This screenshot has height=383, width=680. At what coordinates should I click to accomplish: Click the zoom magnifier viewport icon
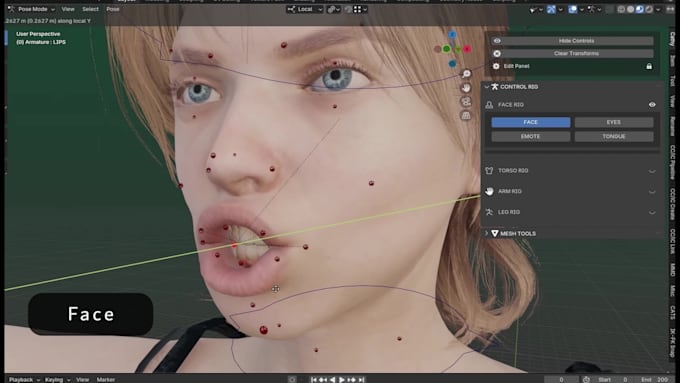[466, 74]
